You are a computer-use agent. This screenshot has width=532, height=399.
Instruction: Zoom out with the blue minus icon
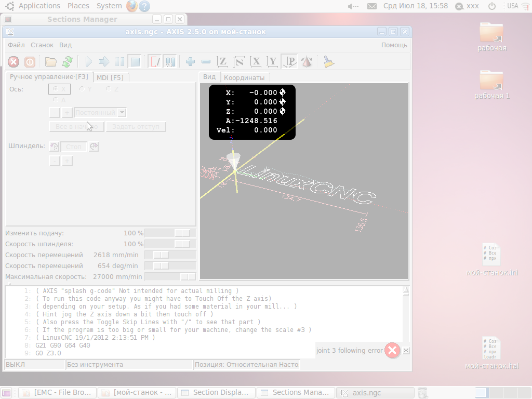click(206, 62)
